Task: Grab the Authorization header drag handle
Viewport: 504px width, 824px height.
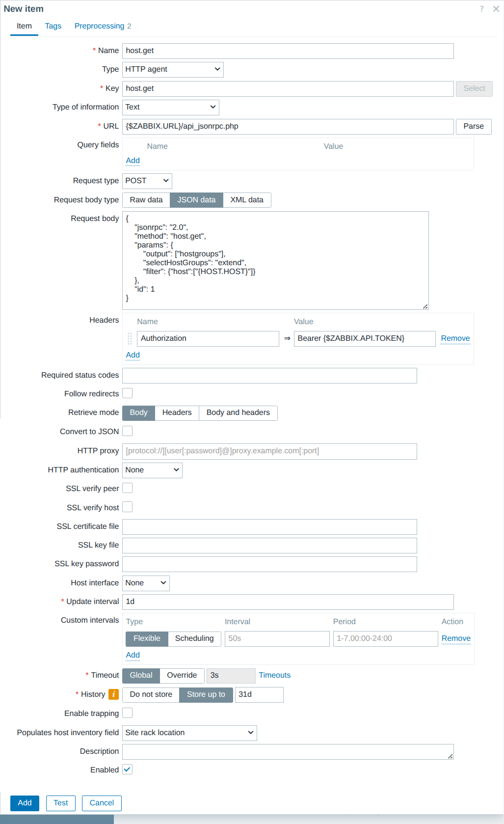Action: [x=130, y=338]
